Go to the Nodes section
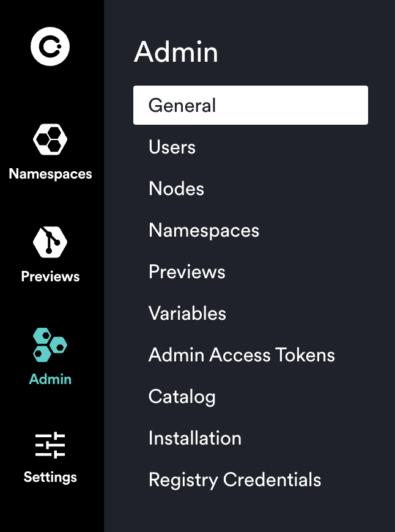 tap(176, 188)
